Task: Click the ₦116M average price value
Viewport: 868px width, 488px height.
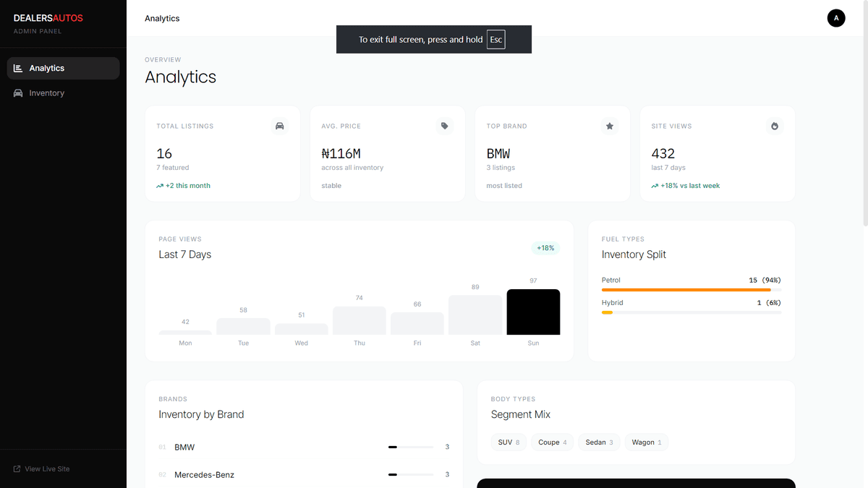Action: pyautogui.click(x=341, y=153)
